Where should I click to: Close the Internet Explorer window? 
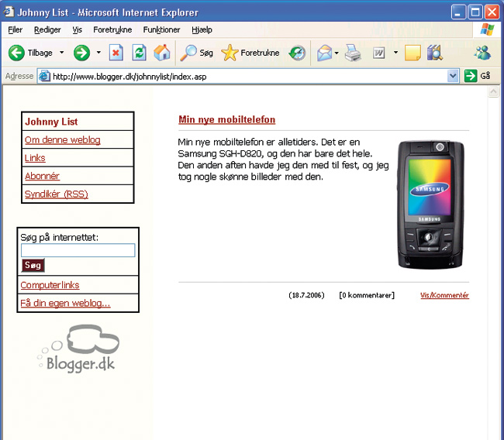pos(492,12)
